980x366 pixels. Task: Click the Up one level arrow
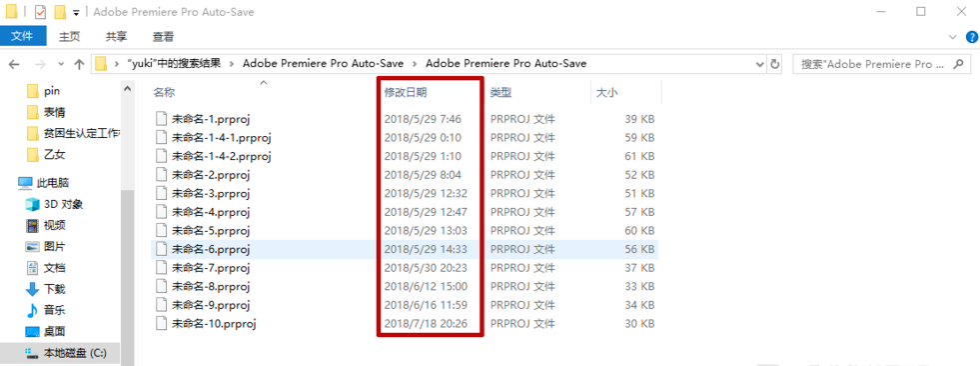point(79,64)
